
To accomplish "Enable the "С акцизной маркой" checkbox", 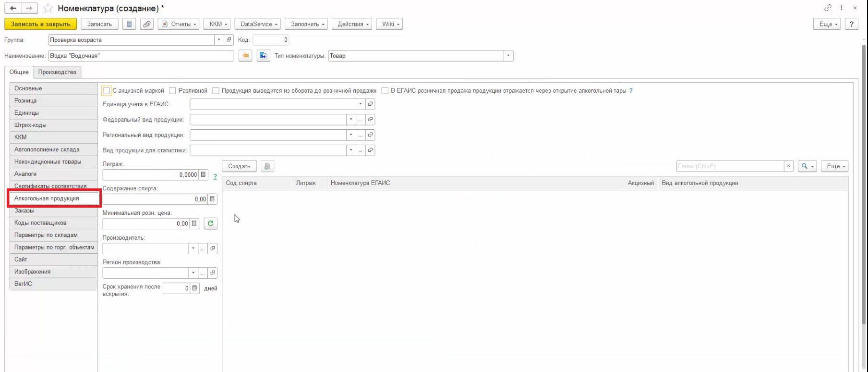I will click(x=107, y=91).
